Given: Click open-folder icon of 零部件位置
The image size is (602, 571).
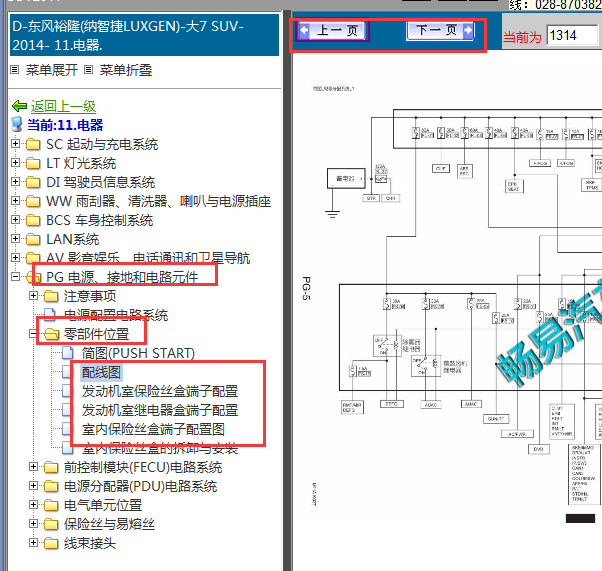Looking at the screenshot, I should 51,334.
